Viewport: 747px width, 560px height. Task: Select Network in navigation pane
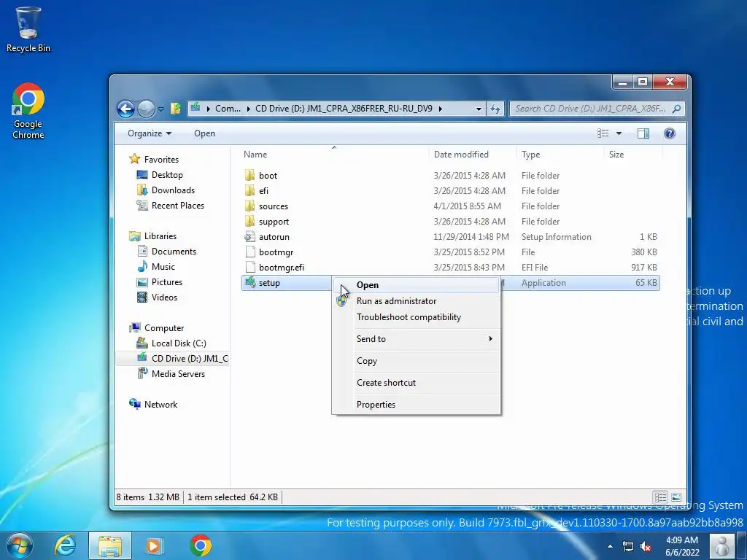160,404
